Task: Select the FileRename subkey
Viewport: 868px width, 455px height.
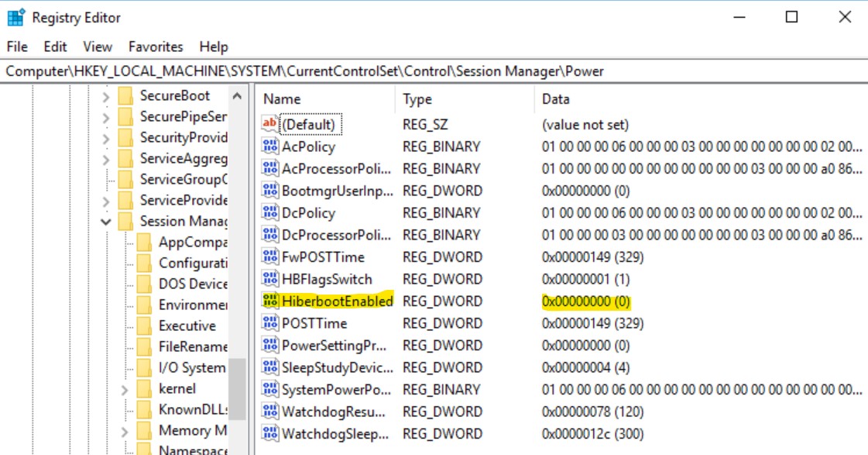Action: point(193,346)
